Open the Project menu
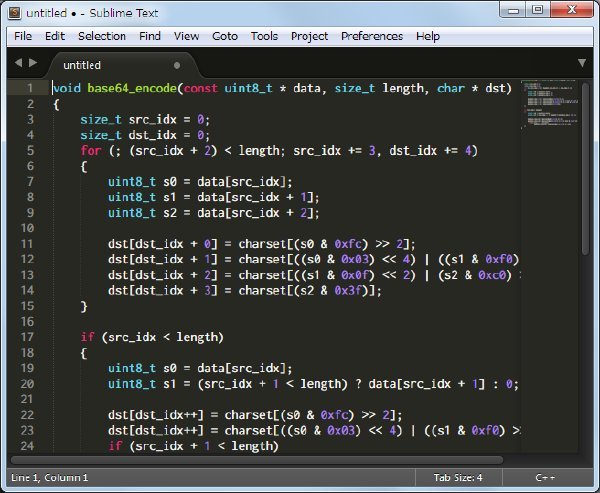The height and width of the screenshot is (493, 600). 309,36
